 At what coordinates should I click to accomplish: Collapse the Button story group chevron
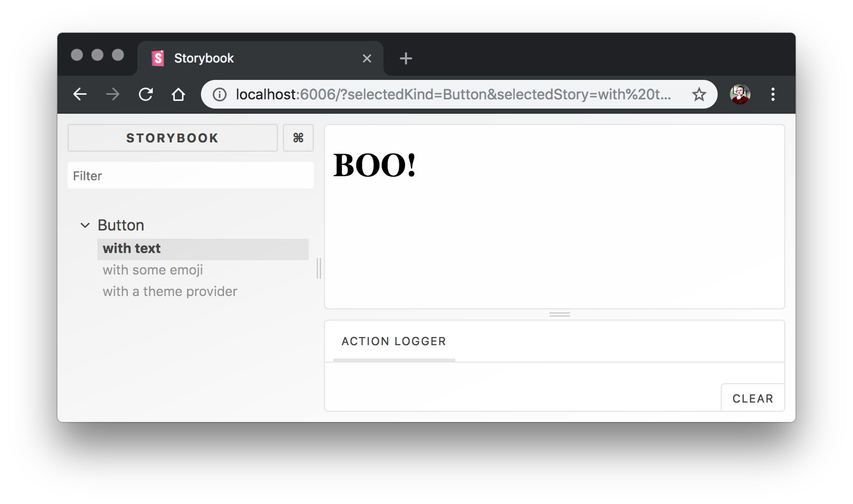point(85,225)
